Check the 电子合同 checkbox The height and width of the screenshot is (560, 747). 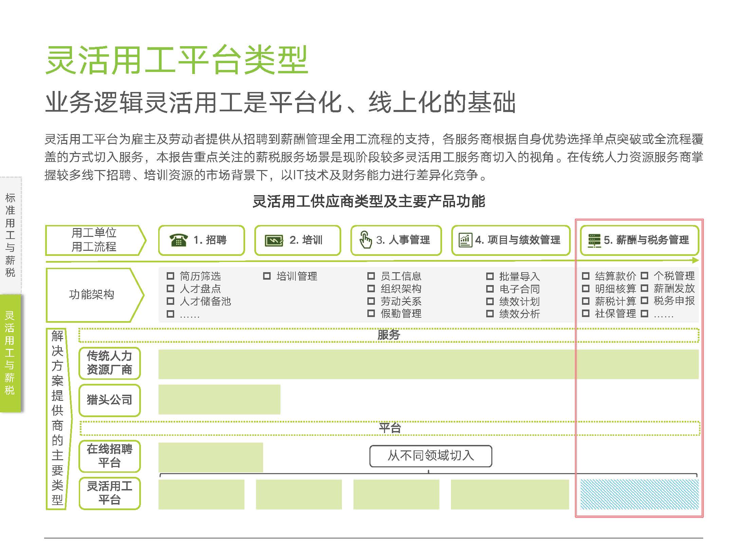[x=490, y=289]
